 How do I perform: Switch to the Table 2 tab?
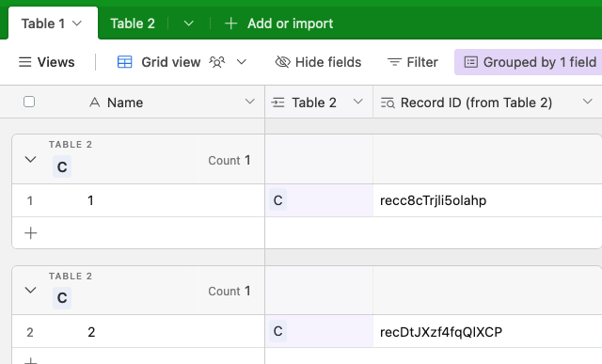pyautogui.click(x=133, y=24)
